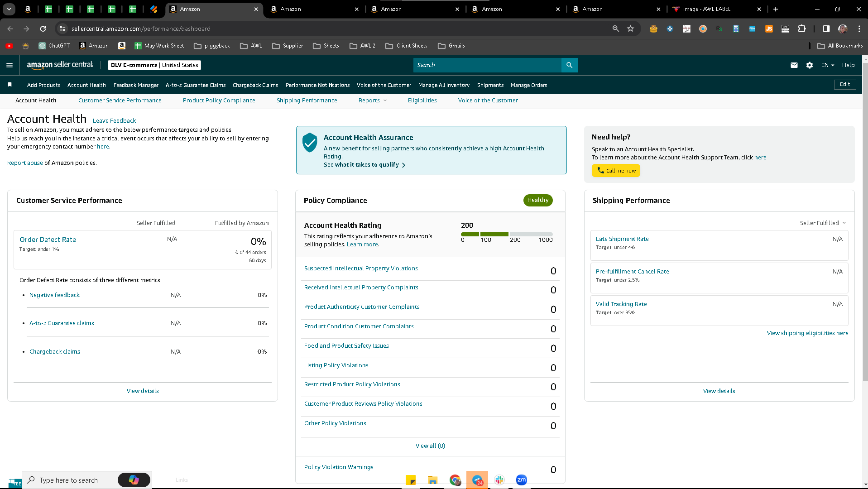Click View all (0) policy violations link
Screen dimensions: 868x489
point(430,446)
